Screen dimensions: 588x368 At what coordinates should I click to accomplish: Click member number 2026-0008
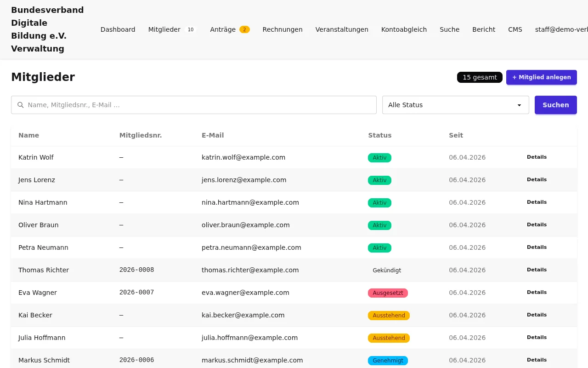click(x=137, y=270)
